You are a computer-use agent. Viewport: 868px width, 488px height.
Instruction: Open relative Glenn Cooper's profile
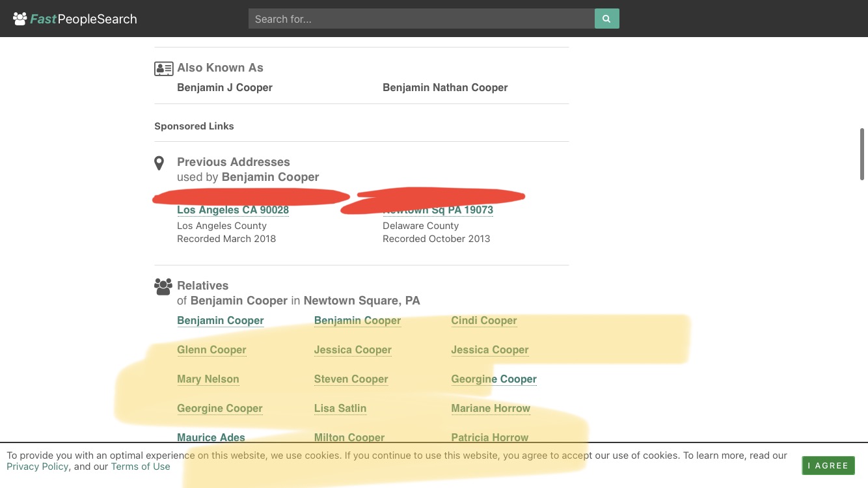point(211,350)
